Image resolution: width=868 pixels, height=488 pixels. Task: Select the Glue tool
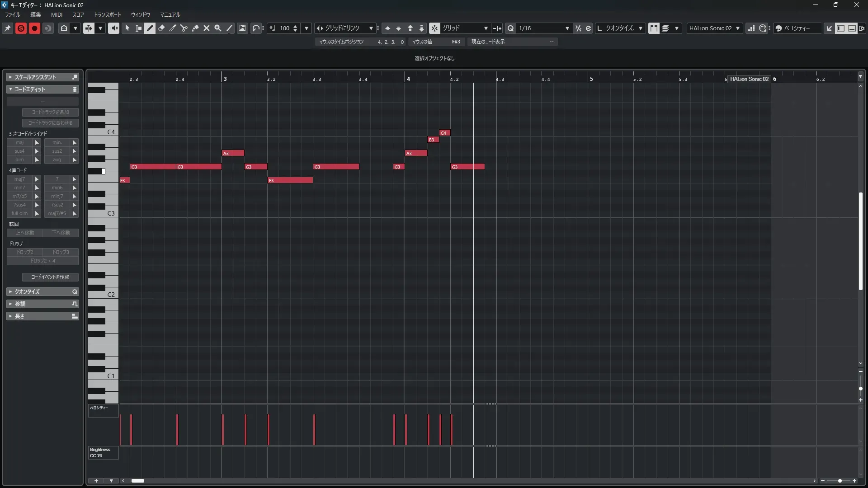(x=195, y=28)
